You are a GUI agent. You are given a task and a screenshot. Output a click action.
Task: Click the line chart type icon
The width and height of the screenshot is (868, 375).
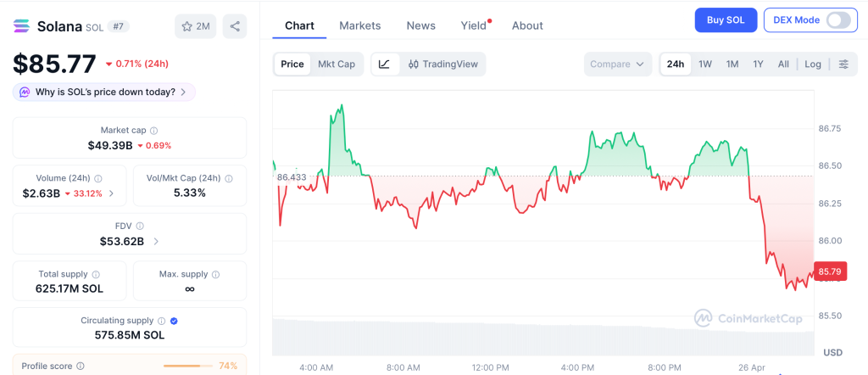[384, 64]
